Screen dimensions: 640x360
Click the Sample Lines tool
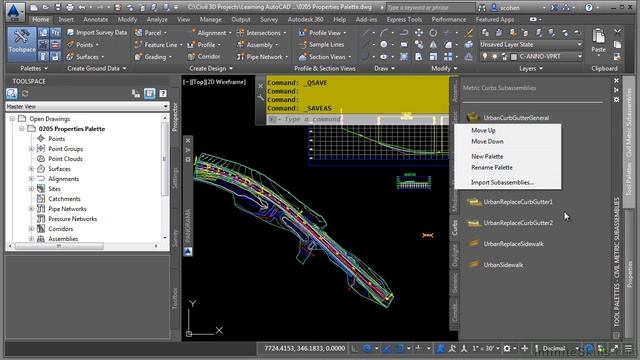[322, 44]
